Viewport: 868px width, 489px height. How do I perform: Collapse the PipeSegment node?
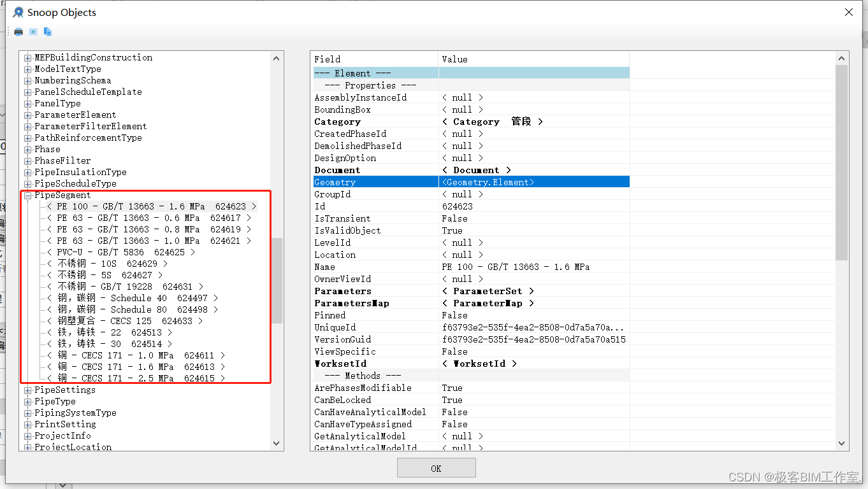pyautogui.click(x=28, y=195)
